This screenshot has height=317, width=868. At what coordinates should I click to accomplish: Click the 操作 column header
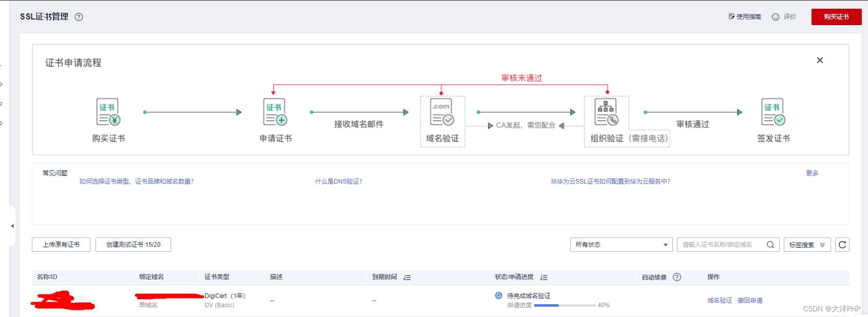[x=713, y=277]
